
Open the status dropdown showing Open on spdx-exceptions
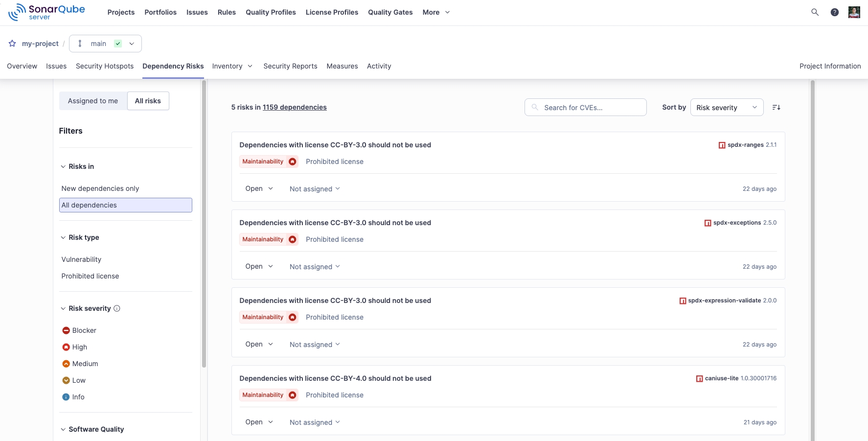[x=258, y=266]
